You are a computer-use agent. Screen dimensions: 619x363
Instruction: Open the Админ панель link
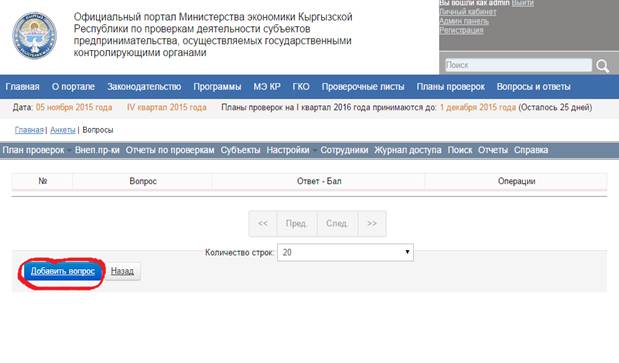[464, 21]
